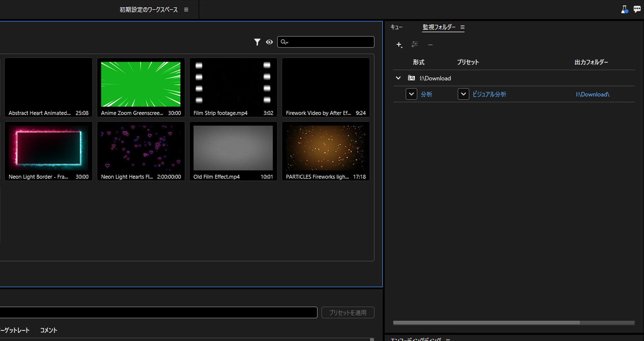Click the media browser search field
This screenshot has width=644, height=341.
tap(330, 42)
